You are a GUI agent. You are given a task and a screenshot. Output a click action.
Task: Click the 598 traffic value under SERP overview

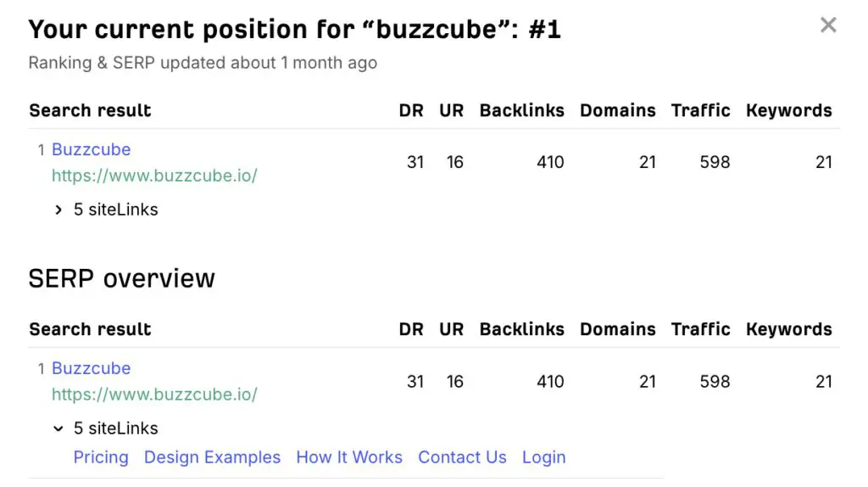pos(715,382)
